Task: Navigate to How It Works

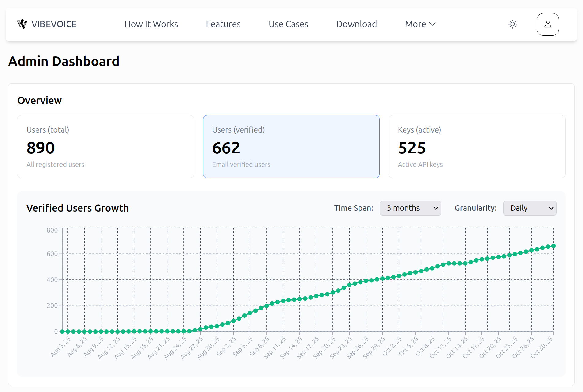Action: pyautogui.click(x=151, y=24)
